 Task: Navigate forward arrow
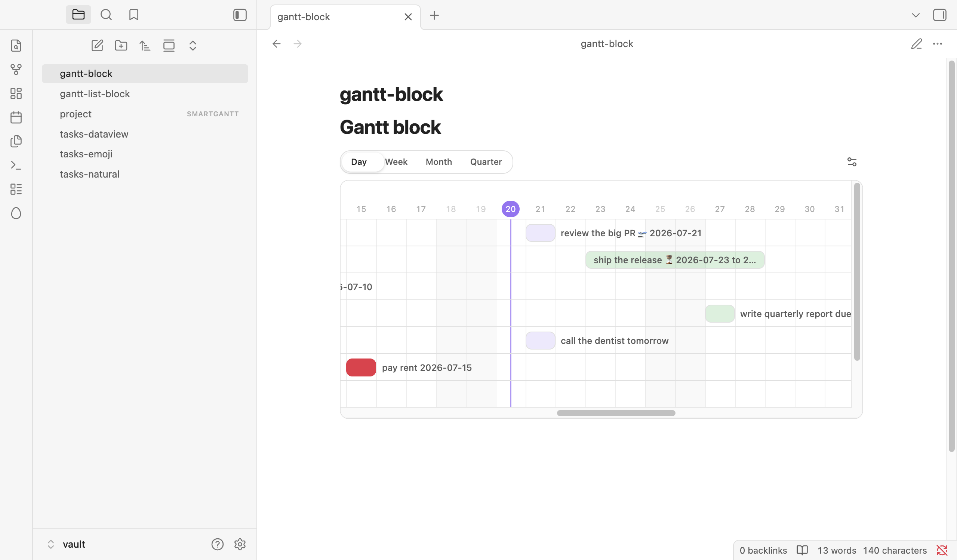(298, 44)
